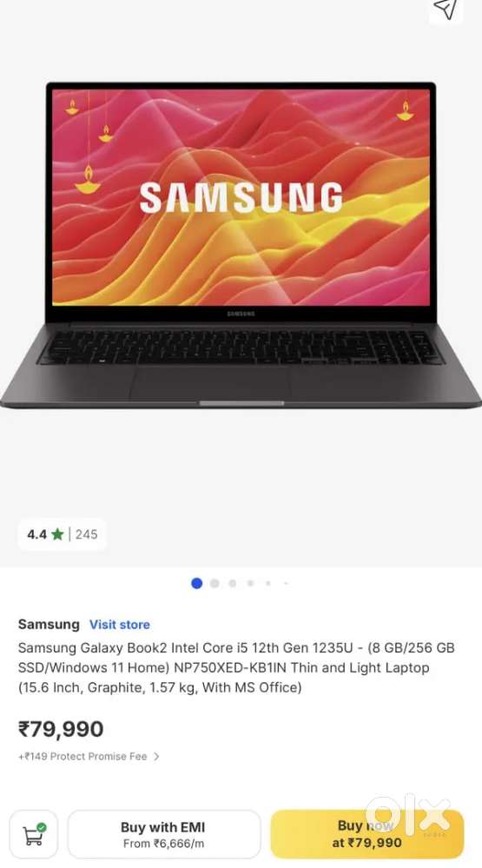Click Buy now at ₹79,990
Viewport: 482px width, 868px height.
[366, 834]
